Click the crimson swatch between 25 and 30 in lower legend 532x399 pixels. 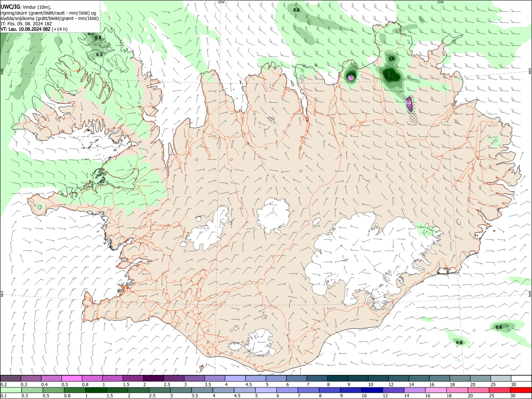500,390
